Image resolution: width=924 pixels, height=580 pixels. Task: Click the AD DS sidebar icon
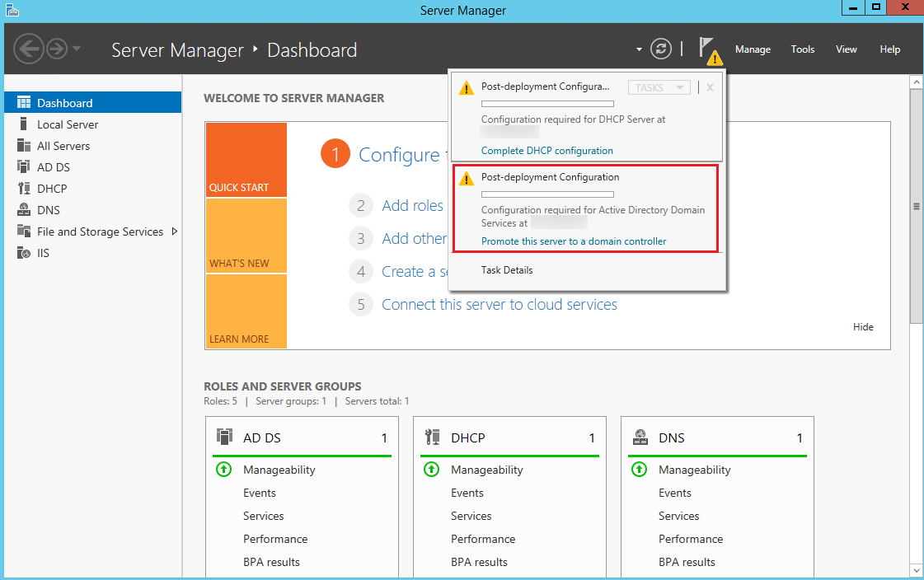[x=24, y=166]
